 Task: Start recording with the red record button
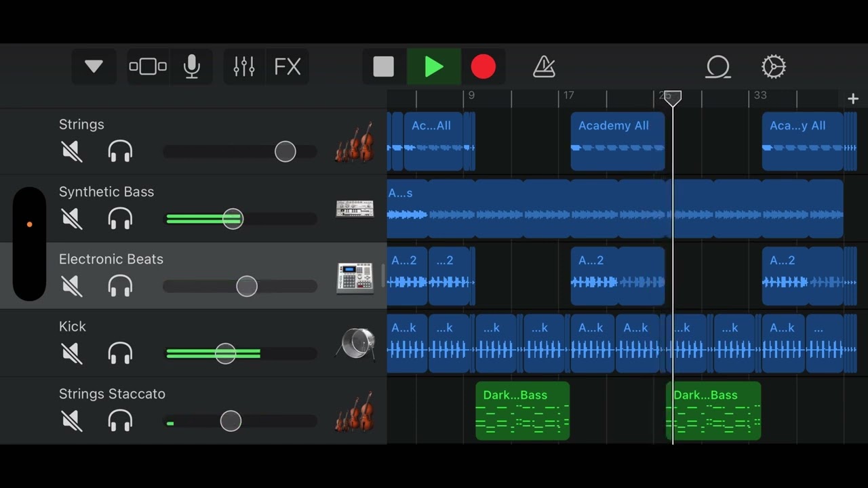pyautogui.click(x=484, y=66)
